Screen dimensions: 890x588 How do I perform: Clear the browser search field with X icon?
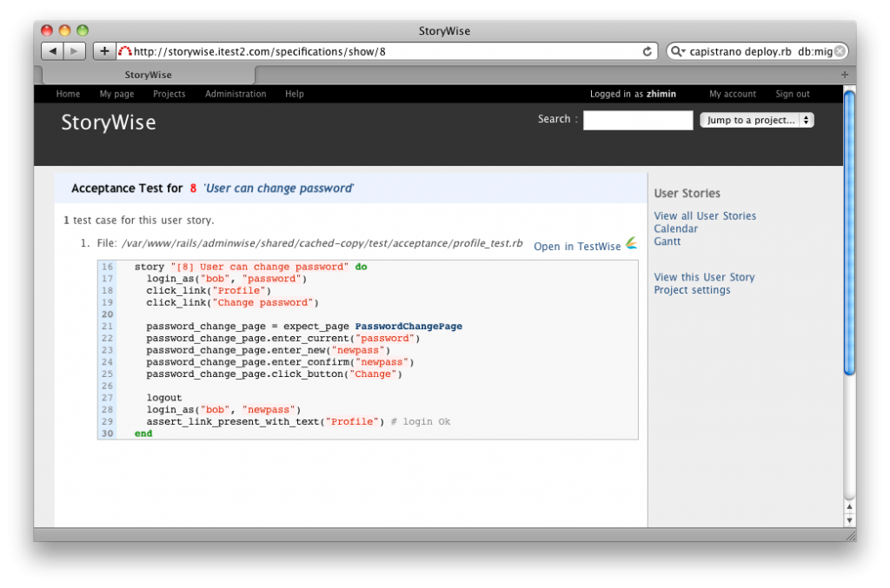point(840,51)
